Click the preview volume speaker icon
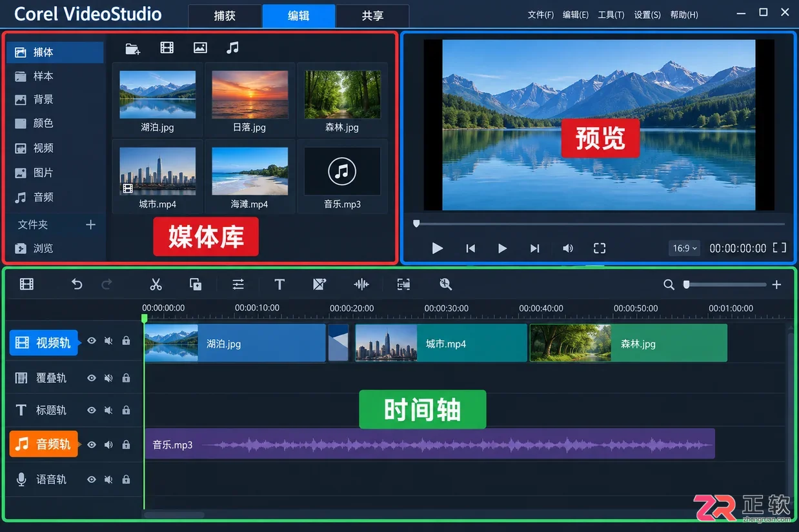799x532 pixels. (567, 248)
